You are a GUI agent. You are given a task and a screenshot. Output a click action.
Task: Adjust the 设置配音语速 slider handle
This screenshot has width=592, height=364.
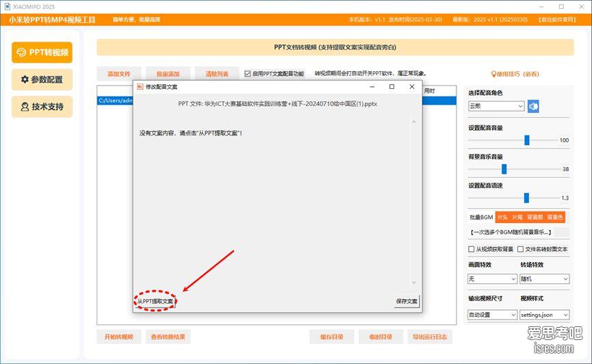coord(527,198)
